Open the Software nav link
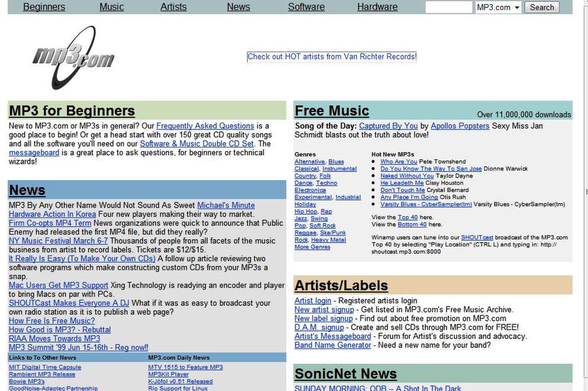The image size is (588, 391). tap(306, 7)
